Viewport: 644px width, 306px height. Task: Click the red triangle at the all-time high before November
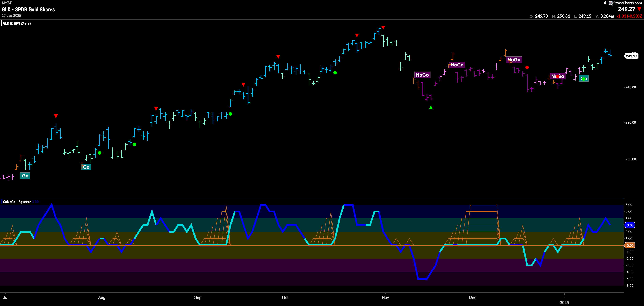pyautogui.click(x=383, y=27)
